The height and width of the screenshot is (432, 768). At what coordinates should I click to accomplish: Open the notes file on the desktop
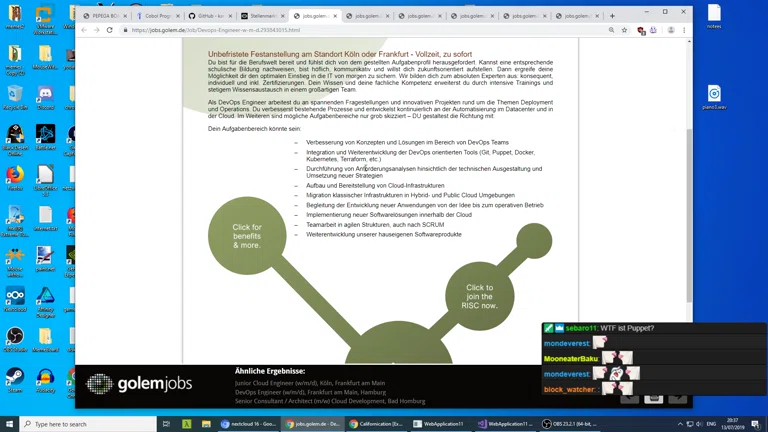click(x=714, y=17)
